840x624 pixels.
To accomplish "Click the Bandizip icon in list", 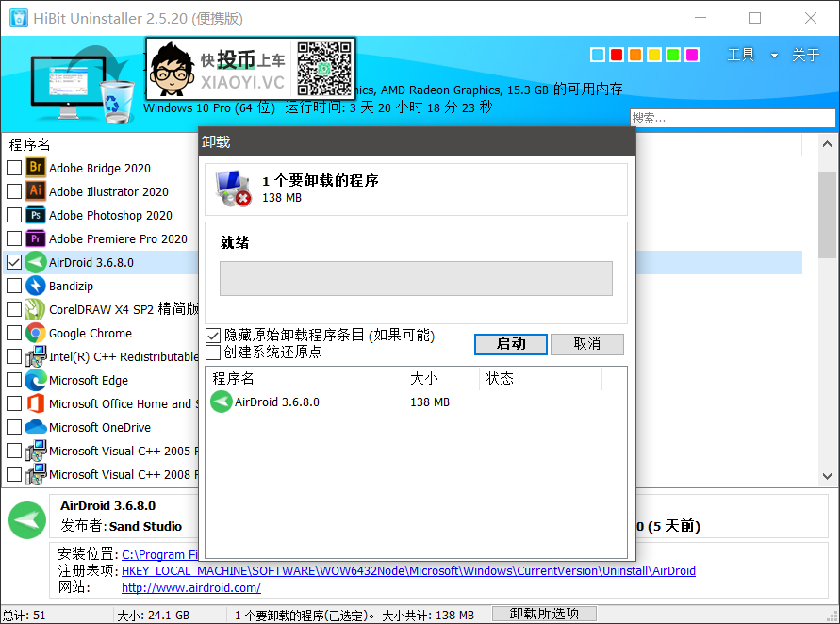I will click(36, 286).
